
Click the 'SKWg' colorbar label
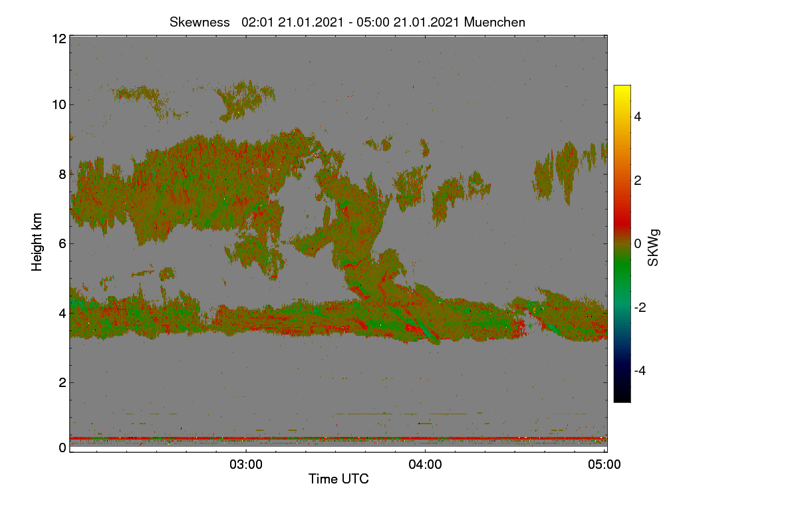654,247
